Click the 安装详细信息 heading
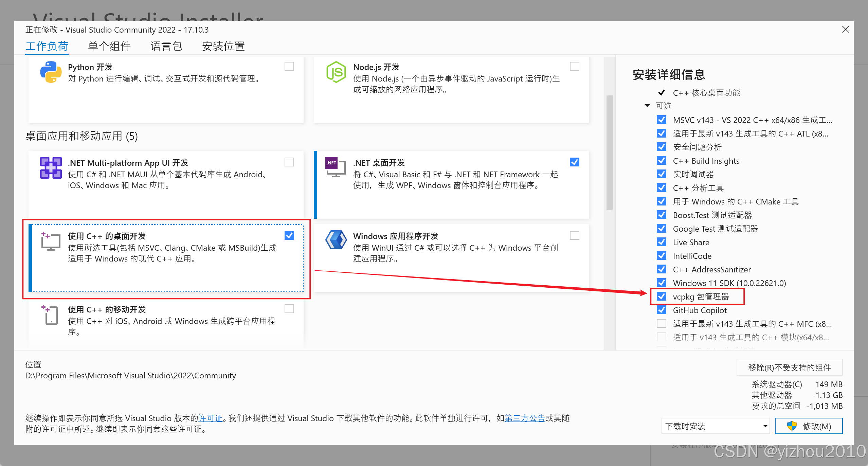Screen dimensions: 868x466 (669, 74)
